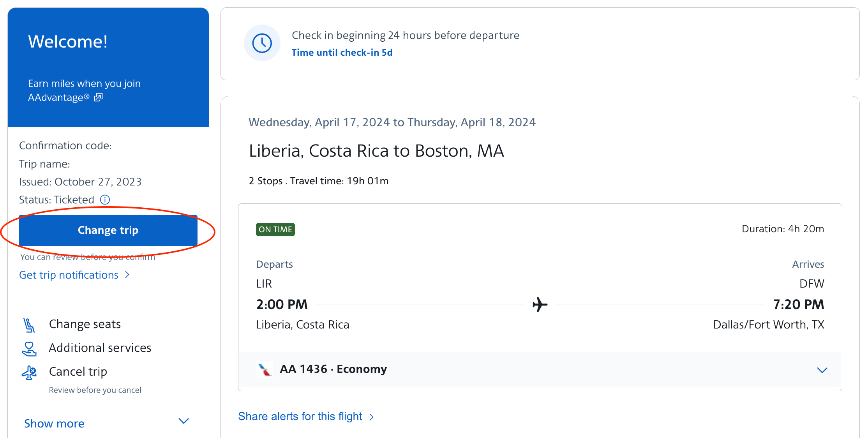Click the American Airlines logo on AA 1436
This screenshot has height=438, width=868.
point(265,370)
